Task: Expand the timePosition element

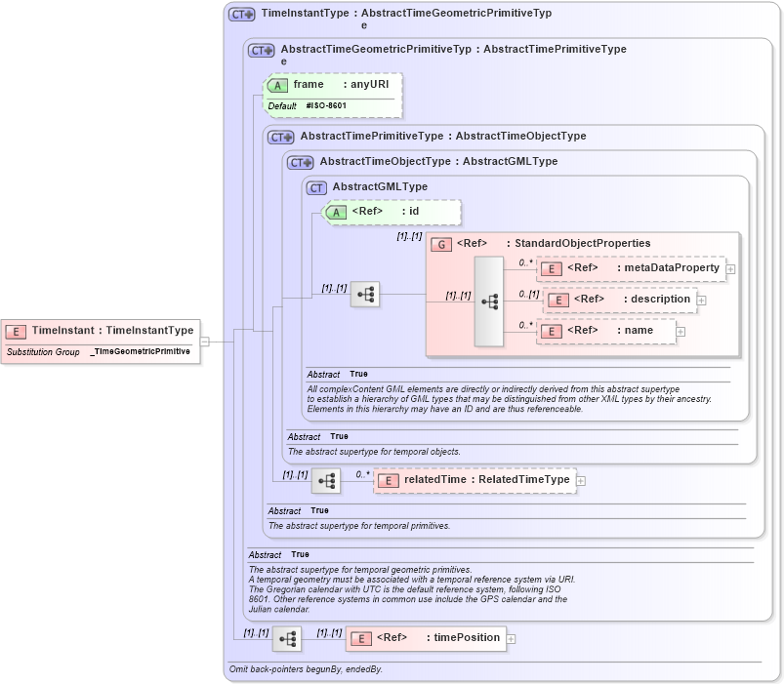Action: (x=512, y=638)
